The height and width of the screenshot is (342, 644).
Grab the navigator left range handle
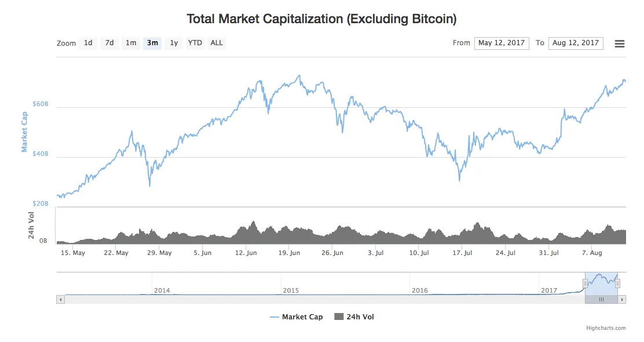pos(586,283)
